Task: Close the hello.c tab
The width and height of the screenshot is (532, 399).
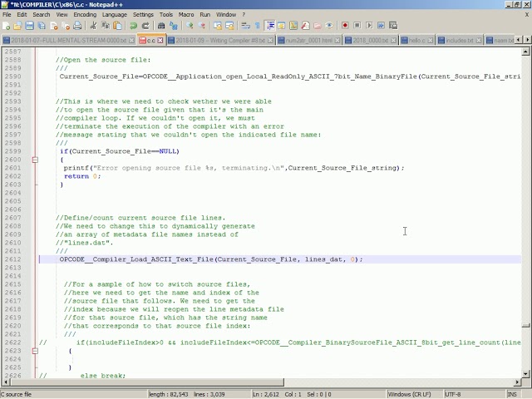Action: click(431, 41)
